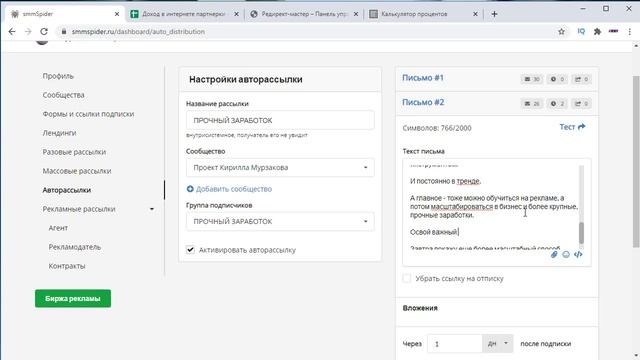Open the Группа подписчиков dropdown
Image resolution: width=640 pixels, height=360 pixels.
pos(280,221)
